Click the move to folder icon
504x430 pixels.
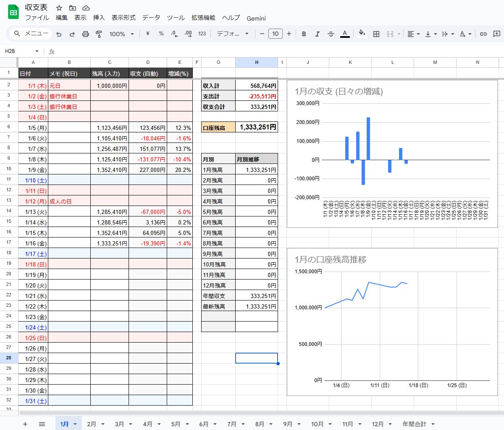[73, 8]
